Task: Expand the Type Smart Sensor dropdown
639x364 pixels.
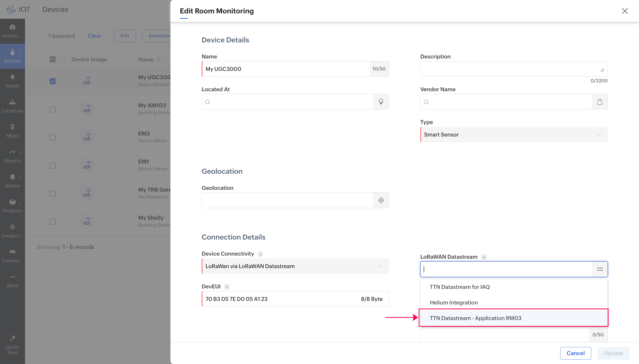Action: (x=514, y=134)
